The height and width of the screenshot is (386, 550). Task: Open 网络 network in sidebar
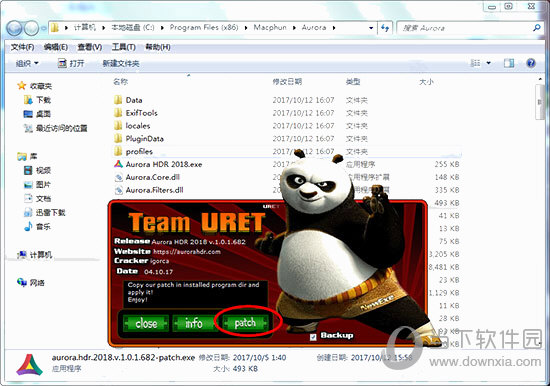click(31, 282)
